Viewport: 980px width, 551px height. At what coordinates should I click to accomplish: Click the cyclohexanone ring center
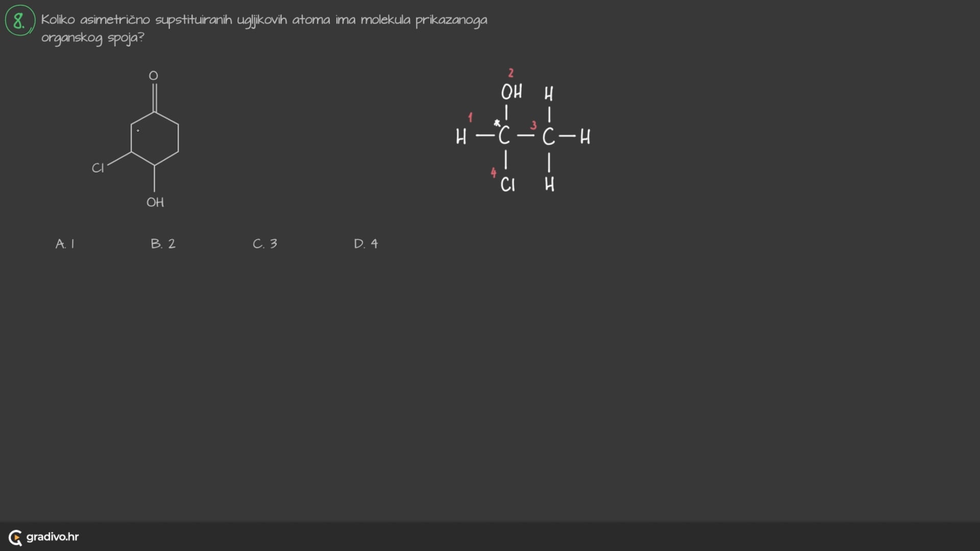155,139
